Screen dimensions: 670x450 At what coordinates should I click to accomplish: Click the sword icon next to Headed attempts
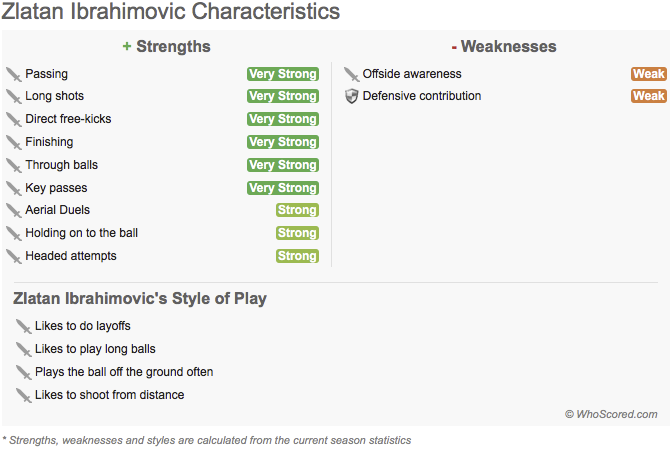(x=14, y=257)
